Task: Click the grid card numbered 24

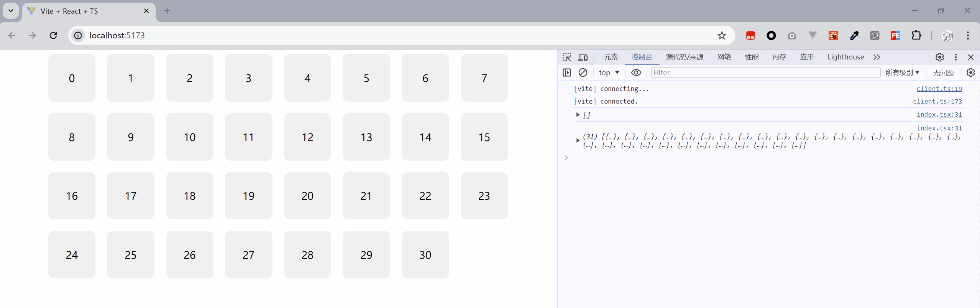Action: (x=72, y=255)
